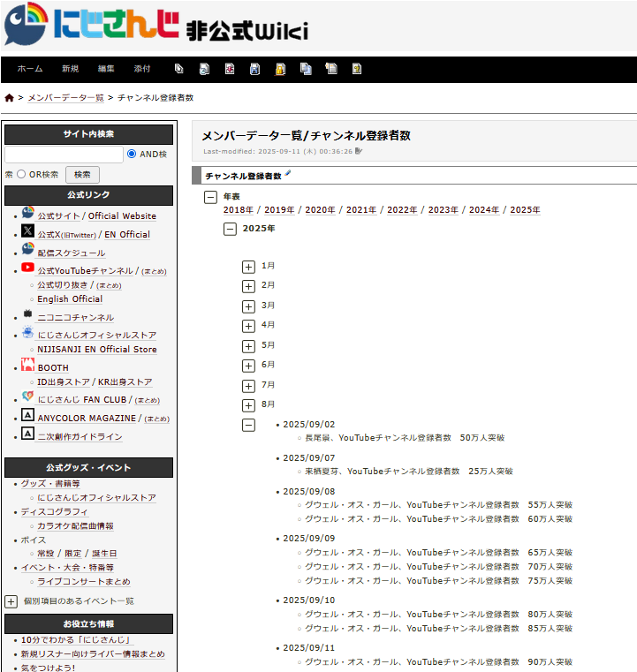Click the pencil edit icon beside section heading
Image resolution: width=637 pixels, height=672 pixels.
288,174
